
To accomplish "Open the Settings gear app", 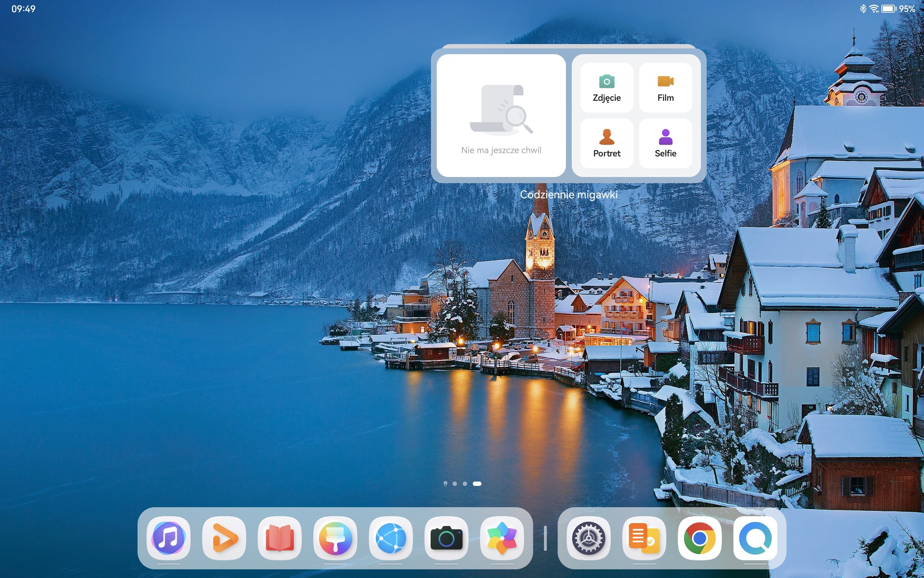I will coord(588,538).
